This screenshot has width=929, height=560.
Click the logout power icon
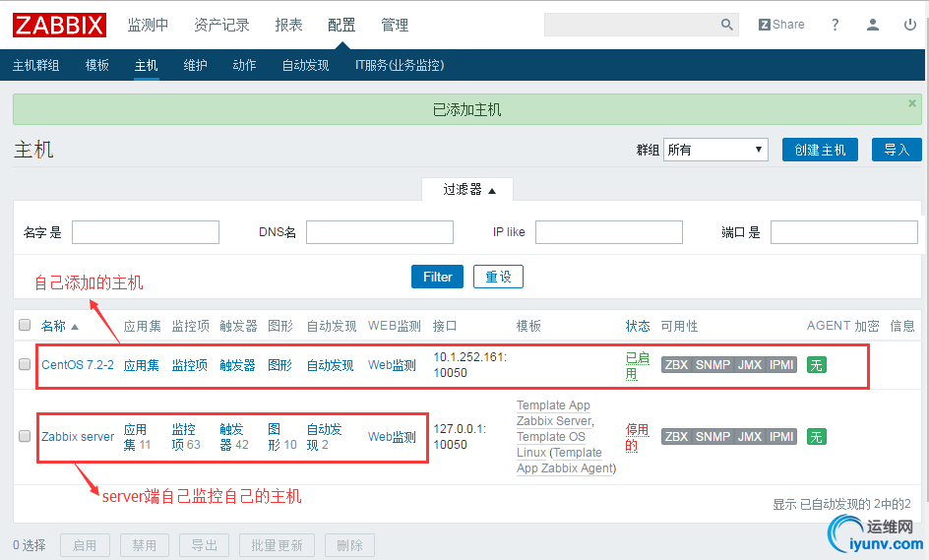(910, 25)
